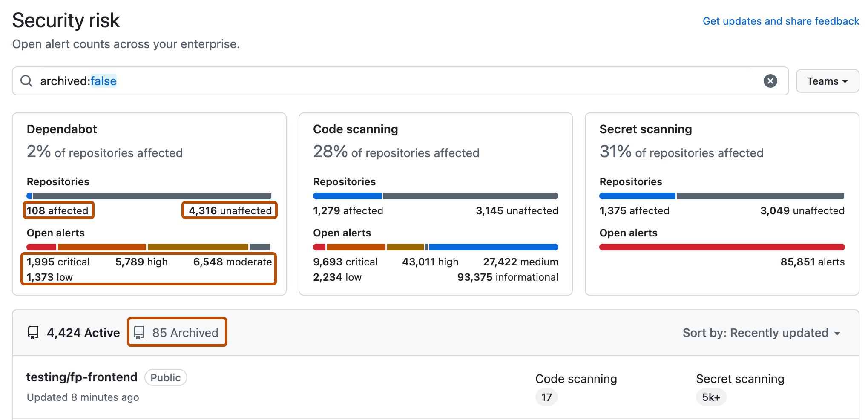Image resolution: width=868 pixels, height=420 pixels.
Task: Open the Teams filter dropdown
Action: [827, 81]
